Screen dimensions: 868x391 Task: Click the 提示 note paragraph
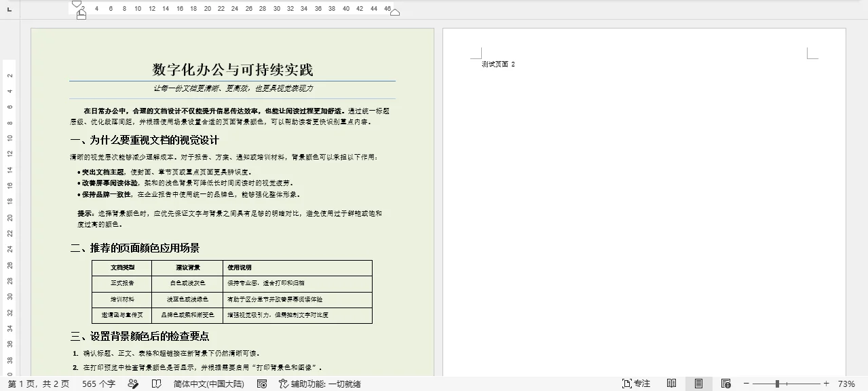[x=229, y=219]
